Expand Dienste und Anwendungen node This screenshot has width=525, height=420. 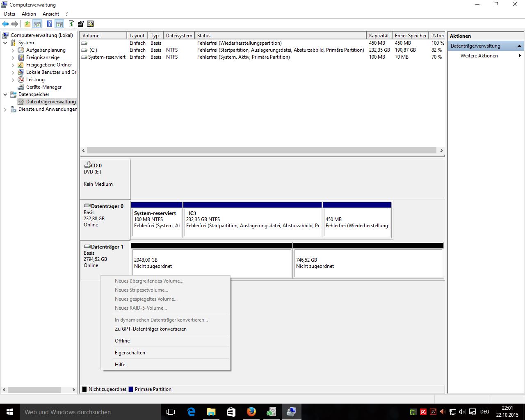click(x=5, y=109)
